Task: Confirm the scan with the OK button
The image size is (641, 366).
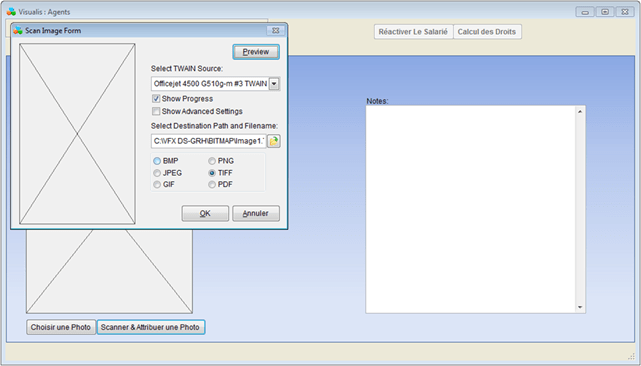Action: coord(205,213)
